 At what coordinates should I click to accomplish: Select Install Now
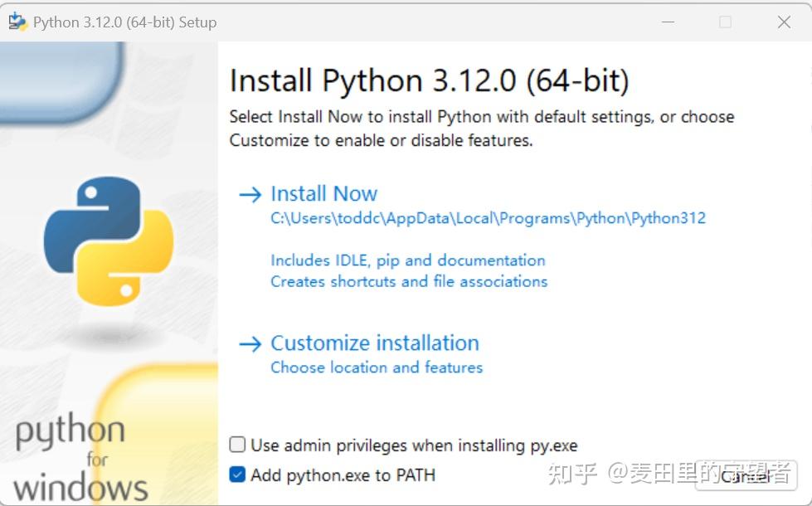coord(323,194)
